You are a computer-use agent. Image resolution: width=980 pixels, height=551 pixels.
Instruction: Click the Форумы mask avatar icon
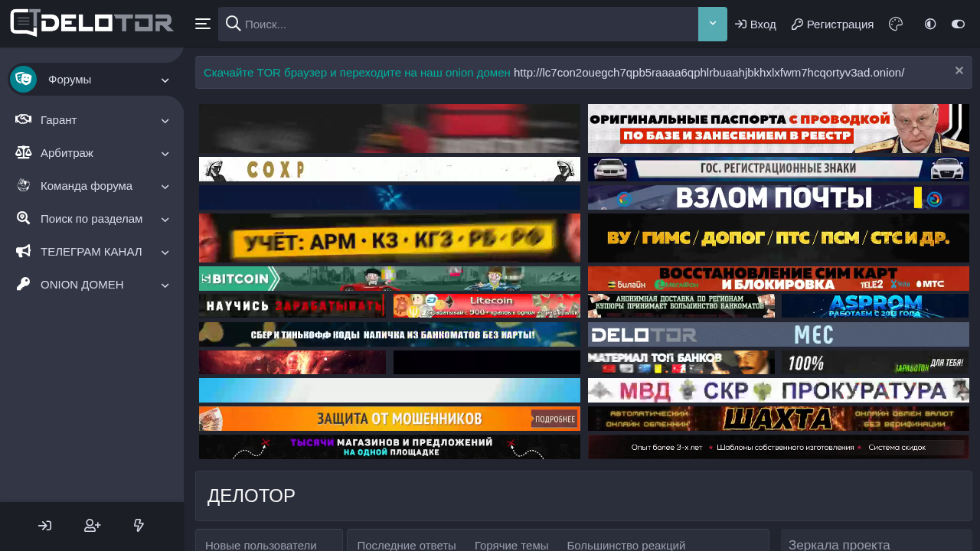(x=23, y=79)
